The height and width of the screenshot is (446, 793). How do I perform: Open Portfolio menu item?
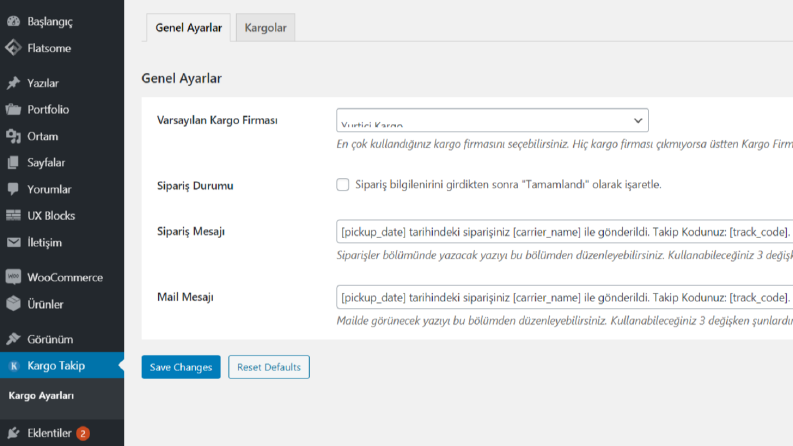click(62, 109)
